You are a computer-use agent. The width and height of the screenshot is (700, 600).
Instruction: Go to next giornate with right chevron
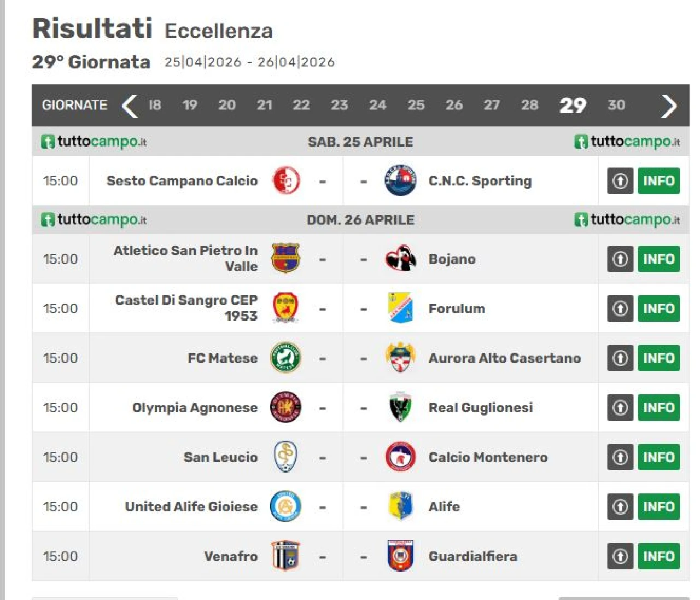(669, 106)
